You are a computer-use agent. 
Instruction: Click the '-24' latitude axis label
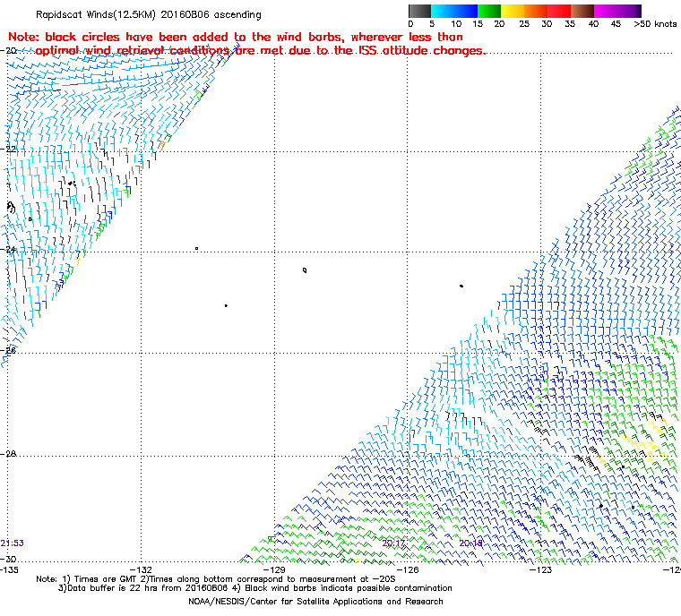point(8,249)
